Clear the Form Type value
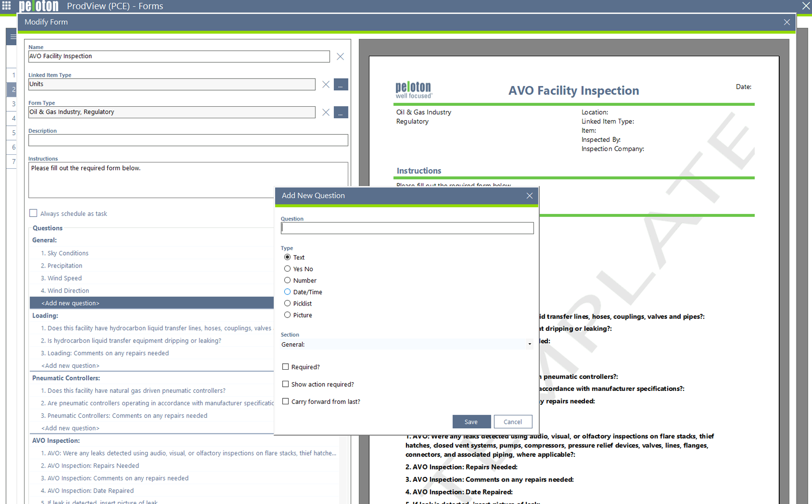The width and height of the screenshot is (812, 504). pyautogui.click(x=326, y=112)
